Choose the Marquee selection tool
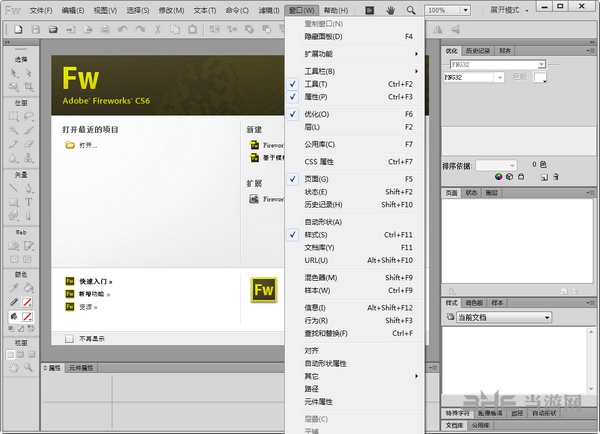This screenshot has height=434, width=600. click(x=14, y=116)
